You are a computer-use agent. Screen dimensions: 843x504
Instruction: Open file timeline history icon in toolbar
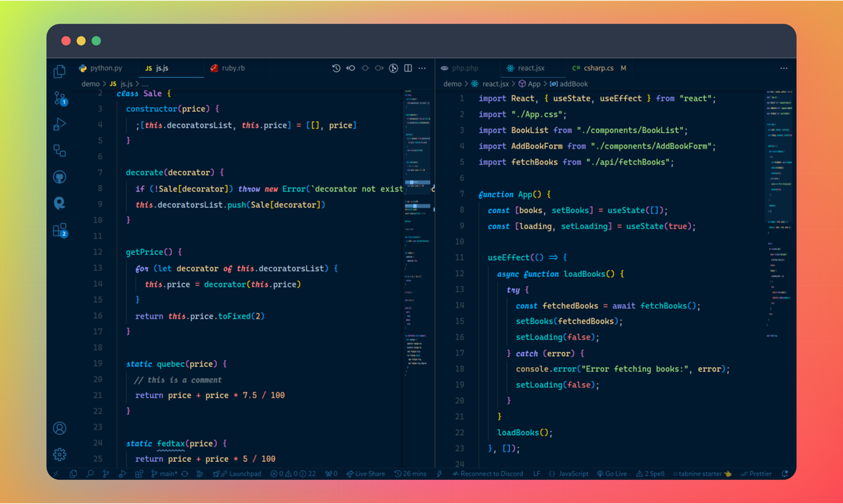337,68
